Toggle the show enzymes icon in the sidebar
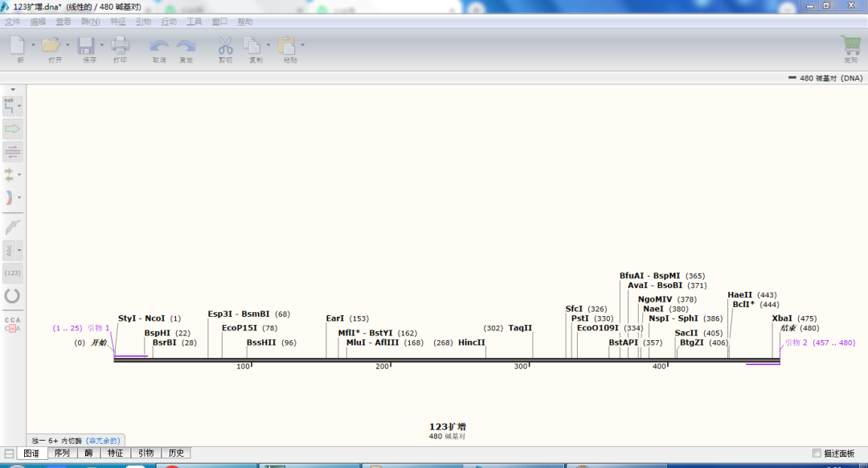Image resolution: width=868 pixels, height=468 pixels. (x=9, y=105)
